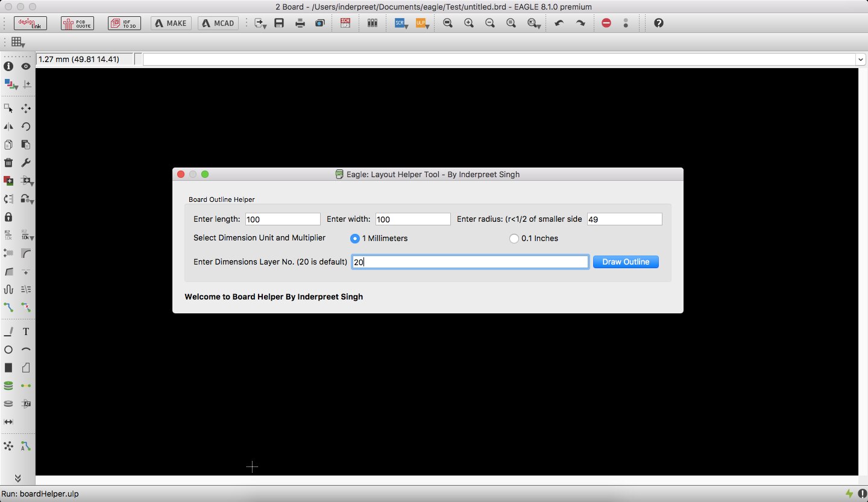Click the Enter width field
The image size is (868, 502).
413,219
